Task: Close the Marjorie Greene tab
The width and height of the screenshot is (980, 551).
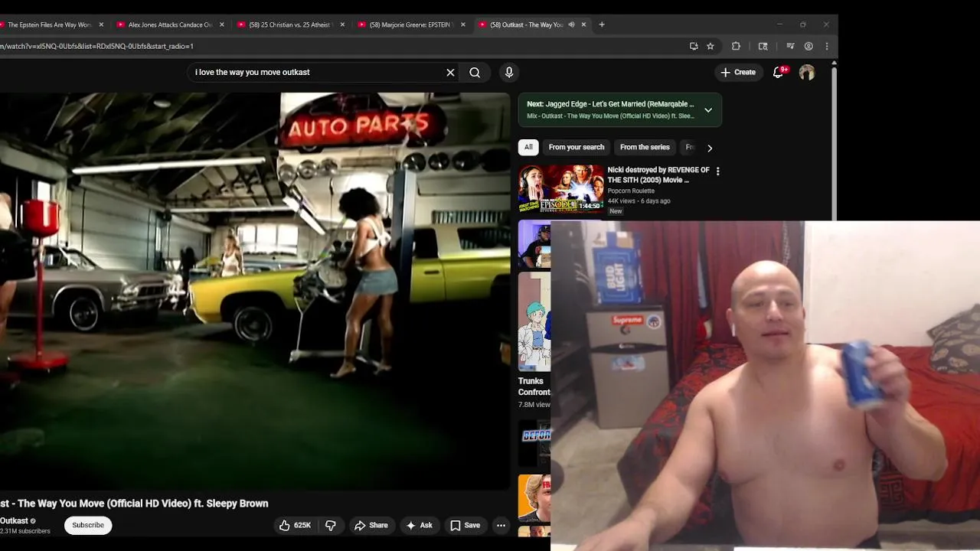Action: pos(463,24)
